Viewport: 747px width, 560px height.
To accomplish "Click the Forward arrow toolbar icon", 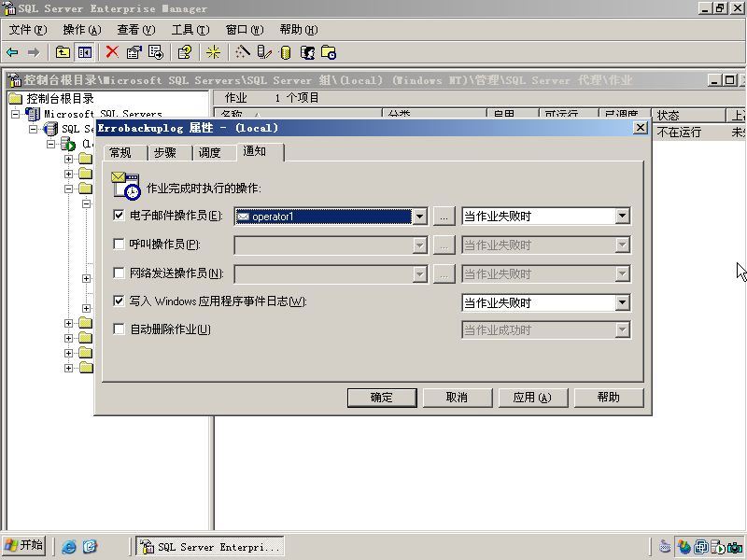I will [33, 52].
